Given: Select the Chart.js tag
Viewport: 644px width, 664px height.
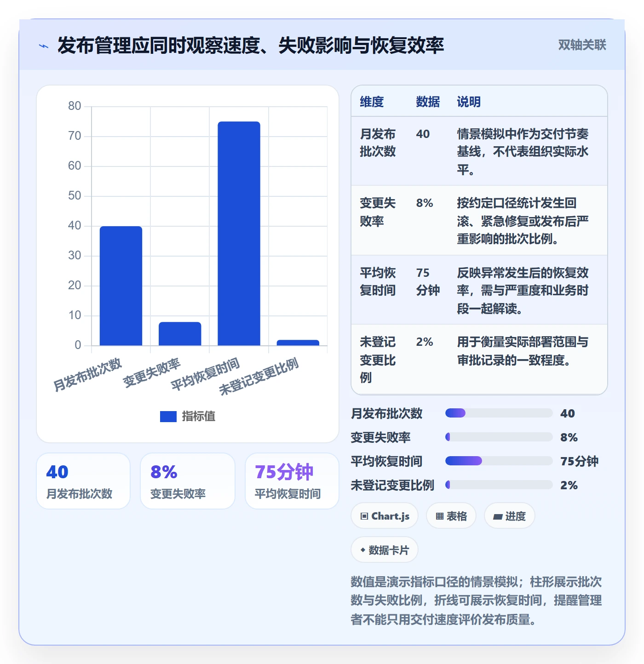Looking at the screenshot, I should [x=385, y=516].
